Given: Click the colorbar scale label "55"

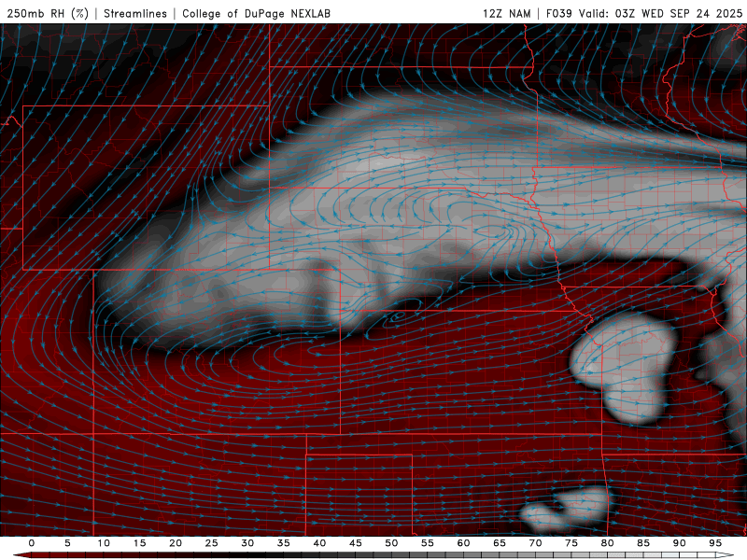Looking at the screenshot, I should [428, 543].
